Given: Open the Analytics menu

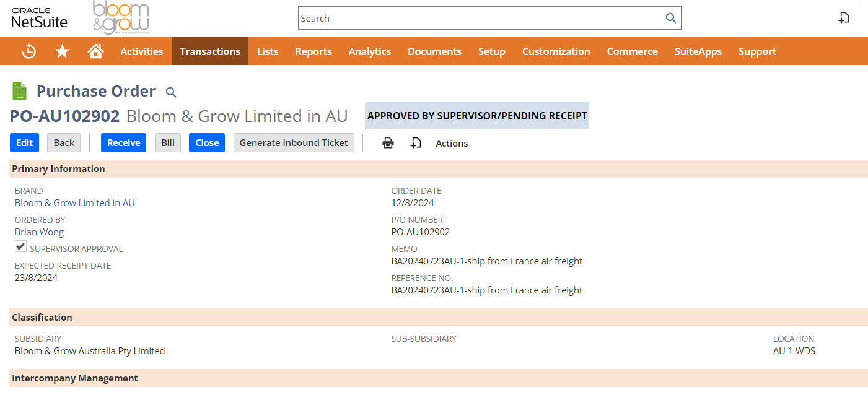Looking at the screenshot, I should [x=370, y=51].
